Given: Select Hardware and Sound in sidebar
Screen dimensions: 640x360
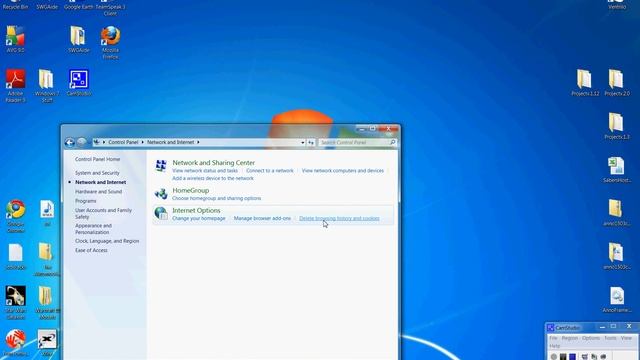Looking at the screenshot, I should 98,191.
